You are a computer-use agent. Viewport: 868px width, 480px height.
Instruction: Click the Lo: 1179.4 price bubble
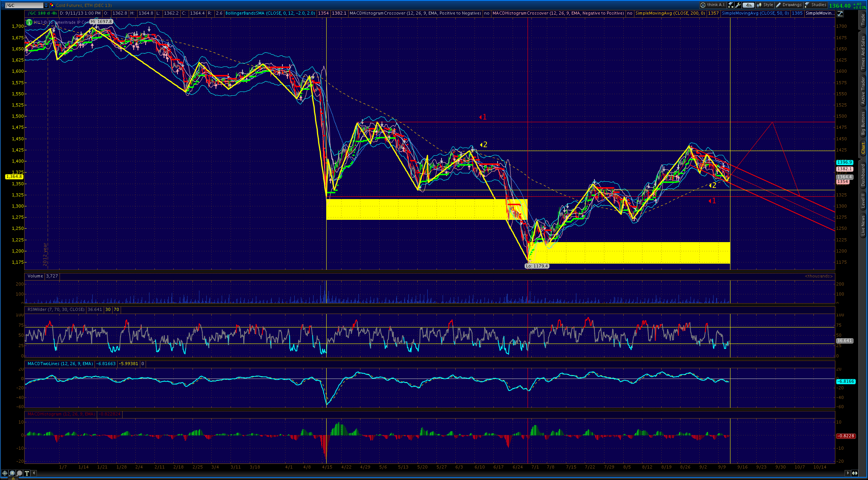537,266
